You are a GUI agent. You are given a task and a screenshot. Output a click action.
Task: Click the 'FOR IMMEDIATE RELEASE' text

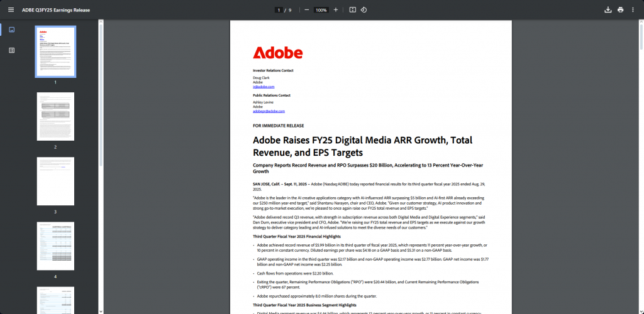(279, 126)
